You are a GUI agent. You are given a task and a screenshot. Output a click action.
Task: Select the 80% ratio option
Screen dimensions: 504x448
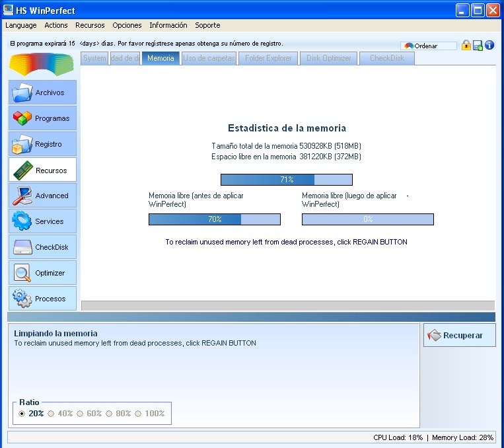click(109, 414)
